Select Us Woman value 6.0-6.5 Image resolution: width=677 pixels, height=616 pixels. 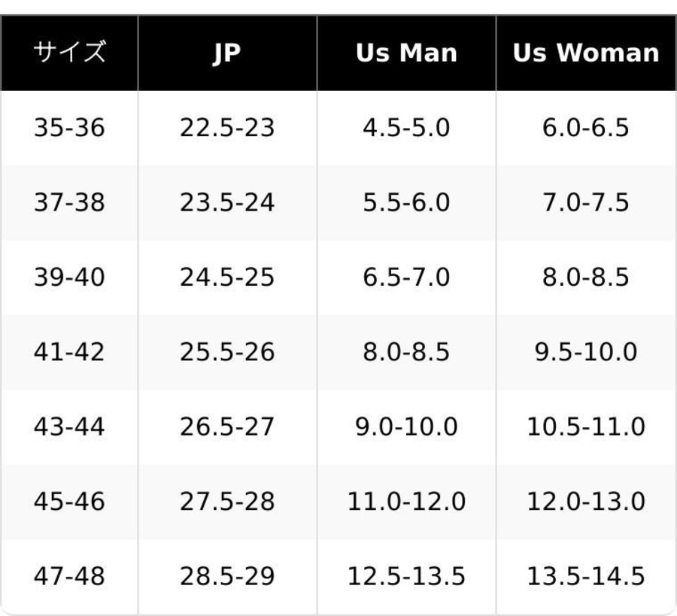tap(586, 128)
